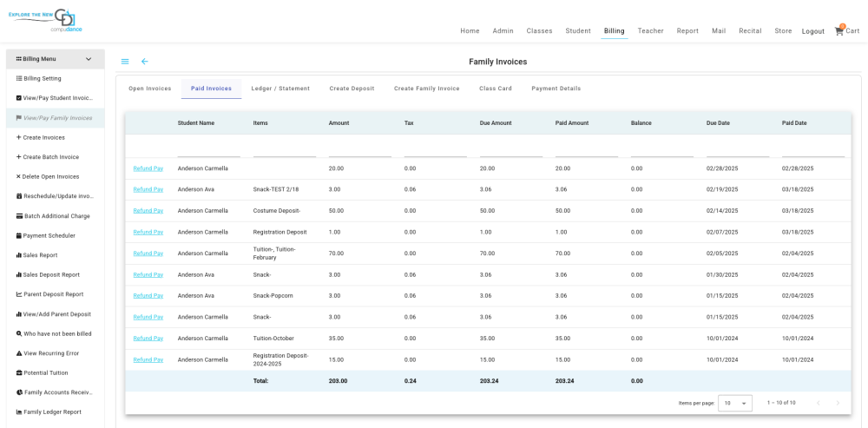The image size is (868, 428).
Task: Switch to Class Card tab
Action: 496,89
